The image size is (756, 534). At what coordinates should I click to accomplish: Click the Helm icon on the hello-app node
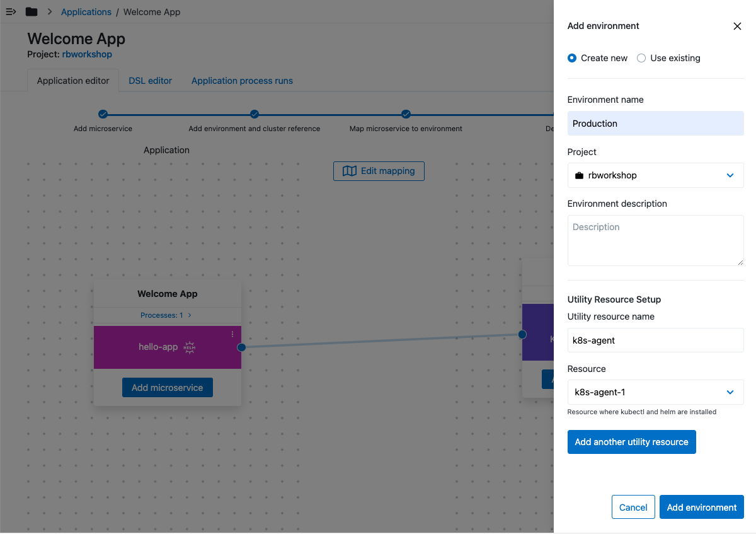pyautogui.click(x=190, y=347)
